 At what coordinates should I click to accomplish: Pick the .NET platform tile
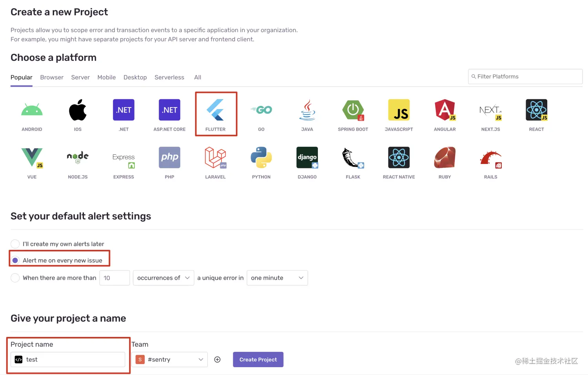coord(123,110)
